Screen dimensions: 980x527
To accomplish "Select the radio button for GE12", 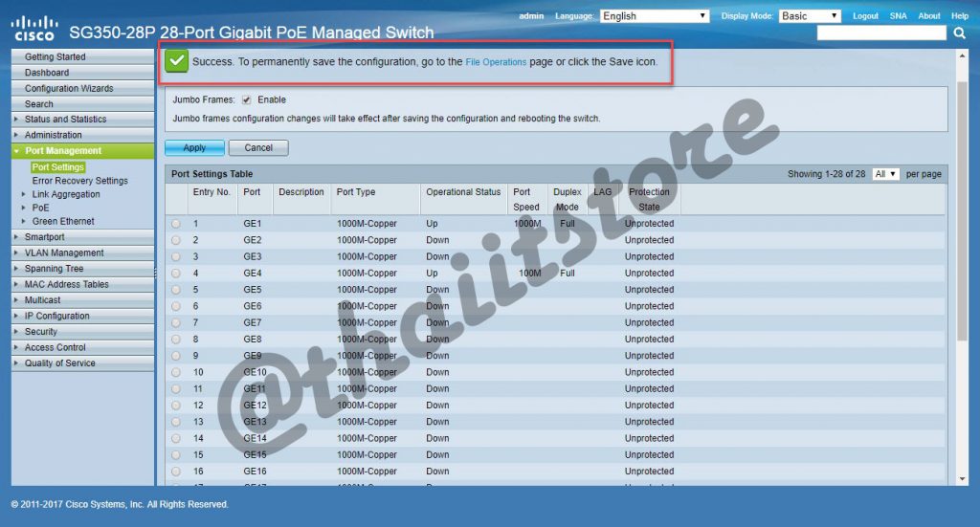I will (x=176, y=406).
